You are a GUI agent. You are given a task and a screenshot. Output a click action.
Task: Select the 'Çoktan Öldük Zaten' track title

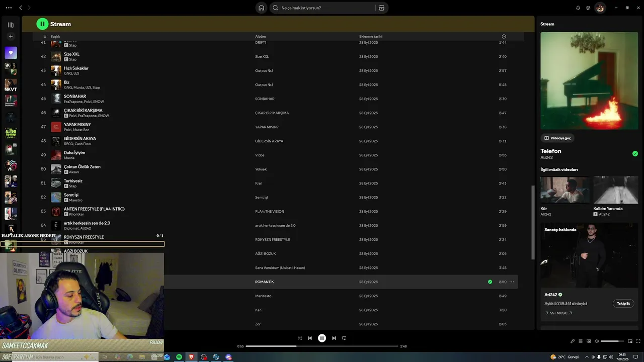pyautogui.click(x=82, y=167)
